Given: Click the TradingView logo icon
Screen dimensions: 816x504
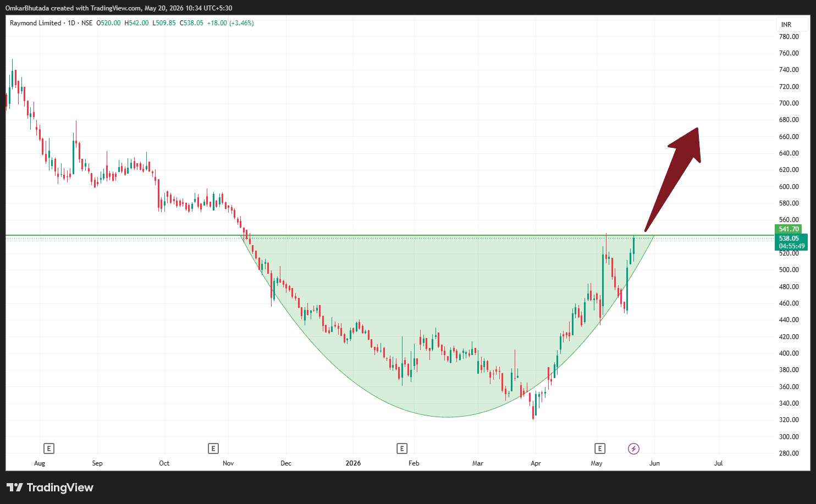Looking at the screenshot, I should 15,488.
